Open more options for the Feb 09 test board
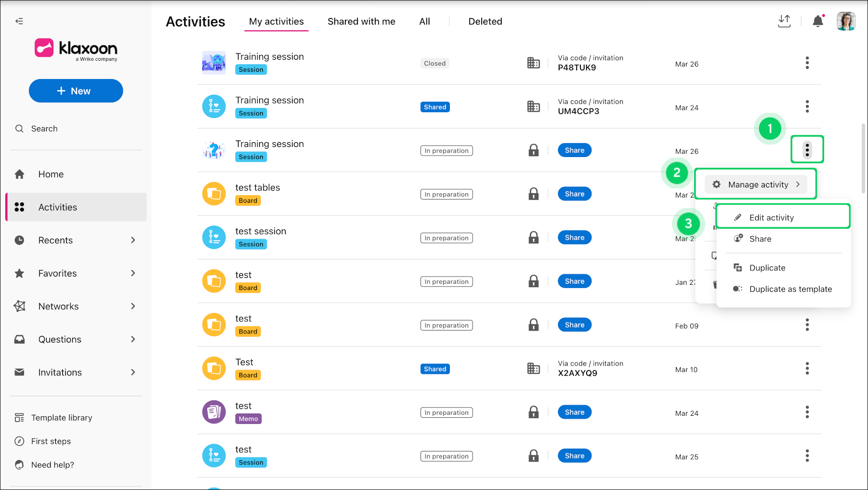 tap(807, 325)
